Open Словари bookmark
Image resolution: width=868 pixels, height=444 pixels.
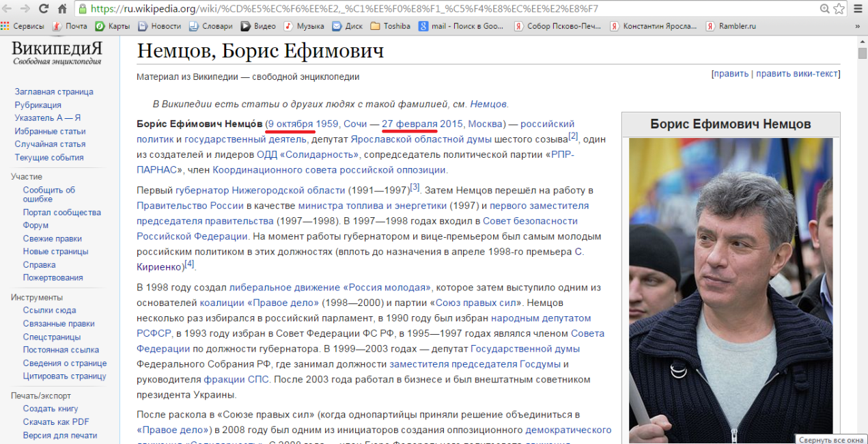coord(211,26)
